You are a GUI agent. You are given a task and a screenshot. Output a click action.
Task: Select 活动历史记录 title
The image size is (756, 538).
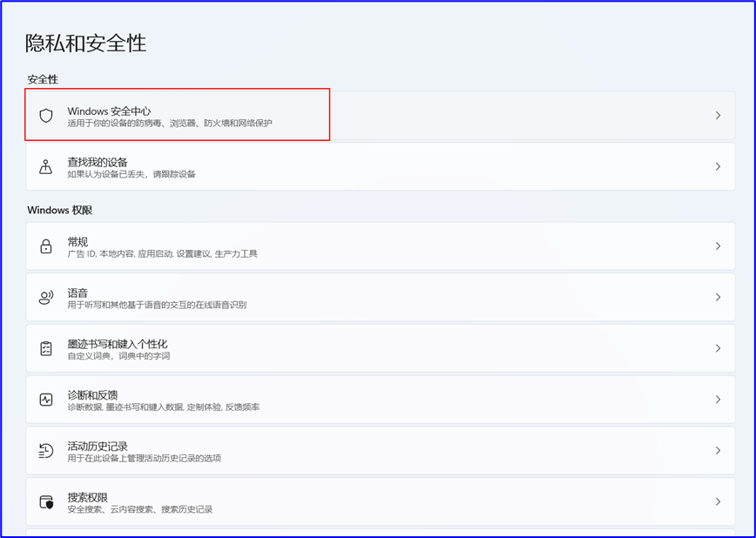click(98, 447)
